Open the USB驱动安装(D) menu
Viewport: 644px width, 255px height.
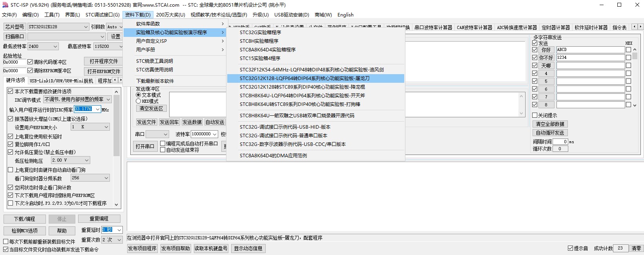[292, 15]
